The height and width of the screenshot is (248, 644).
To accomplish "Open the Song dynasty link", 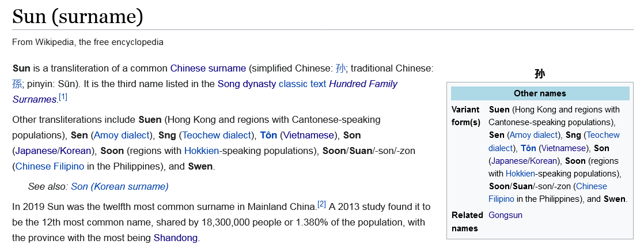I will pyautogui.click(x=247, y=84).
